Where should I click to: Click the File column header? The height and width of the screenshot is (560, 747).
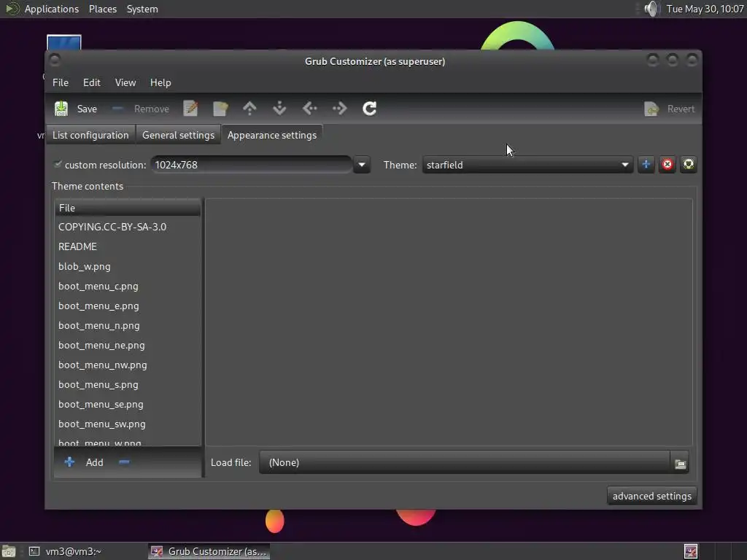point(128,208)
